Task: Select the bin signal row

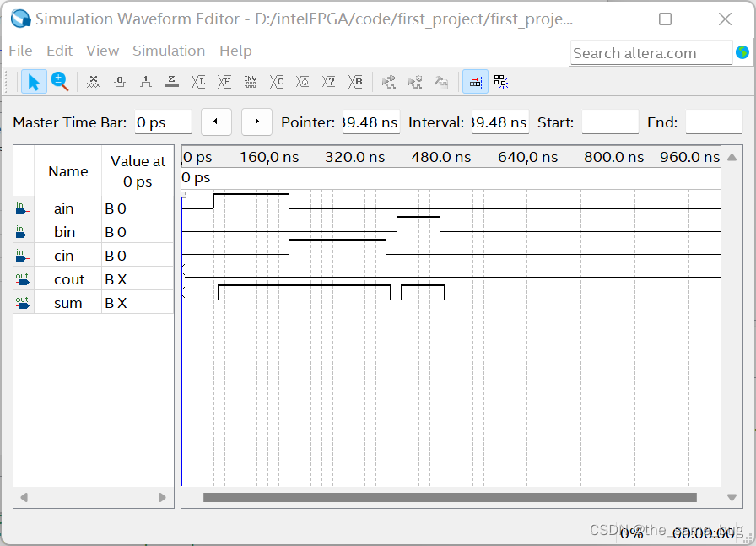Action: tap(94, 232)
